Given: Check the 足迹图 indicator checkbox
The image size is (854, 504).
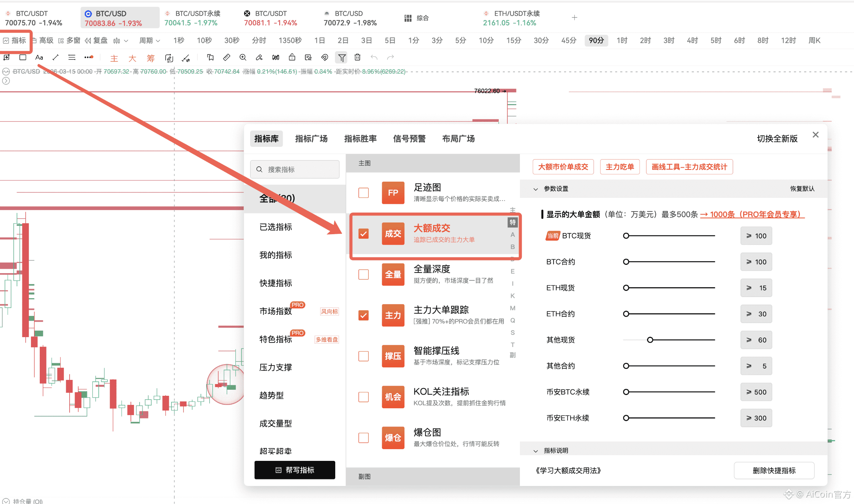Looking at the screenshot, I should (363, 193).
